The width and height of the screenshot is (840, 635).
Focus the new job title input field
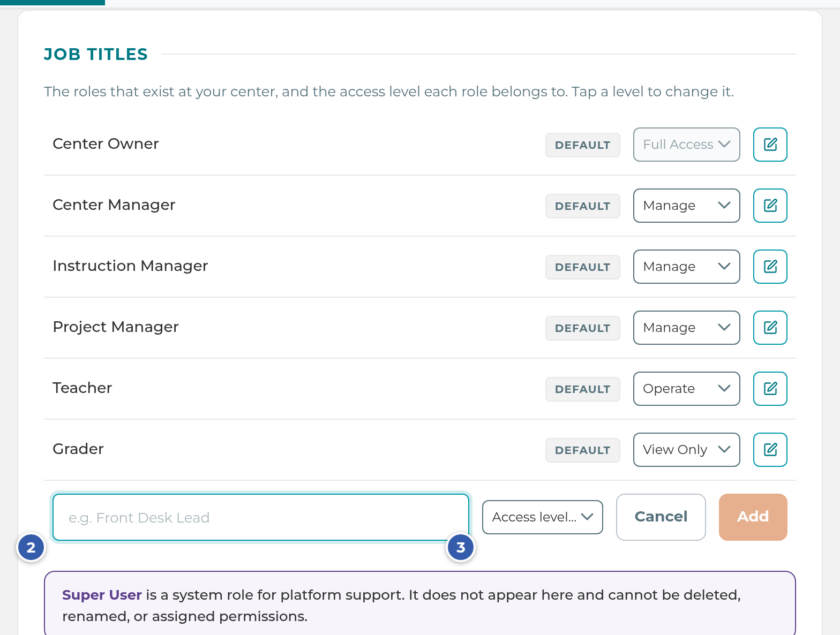tap(261, 517)
